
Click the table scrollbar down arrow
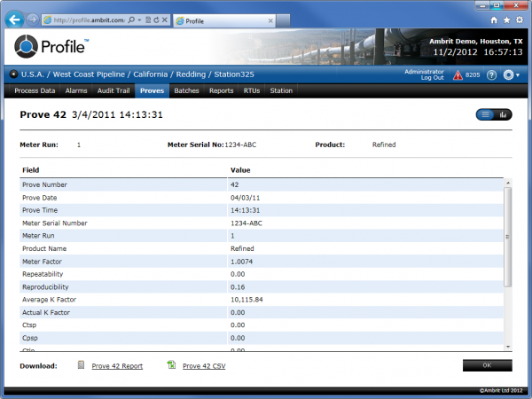(508, 347)
